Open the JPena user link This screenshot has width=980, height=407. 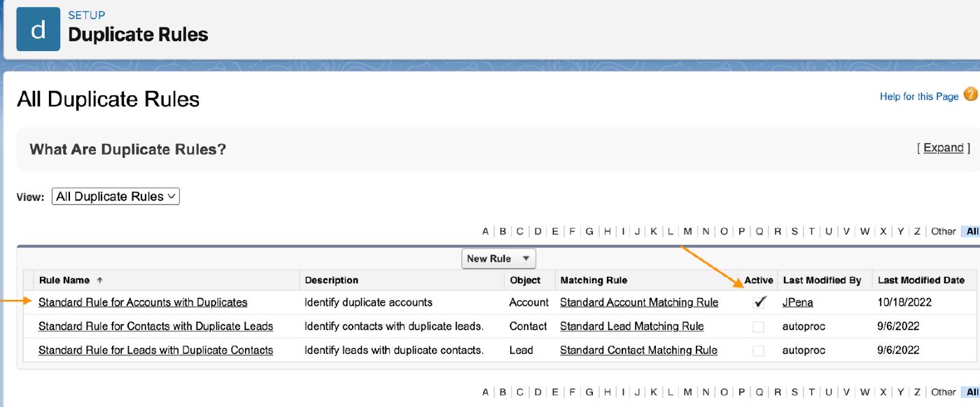click(x=797, y=303)
